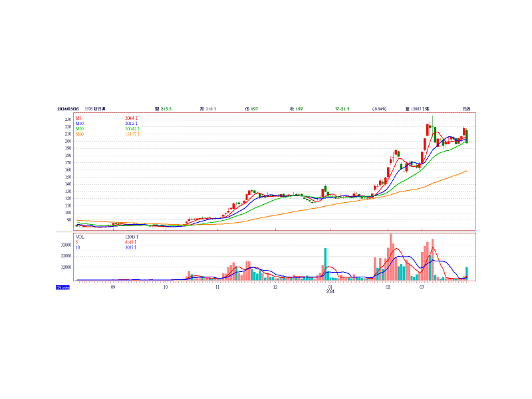Click the last green candlestick on price chart

tap(467, 136)
